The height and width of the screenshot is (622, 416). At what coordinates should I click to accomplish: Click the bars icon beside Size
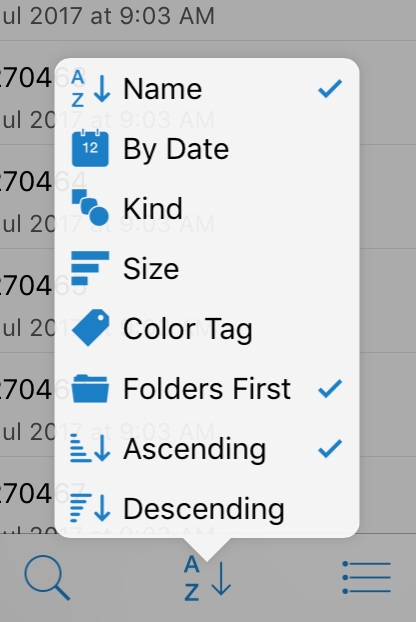tap(90, 268)
